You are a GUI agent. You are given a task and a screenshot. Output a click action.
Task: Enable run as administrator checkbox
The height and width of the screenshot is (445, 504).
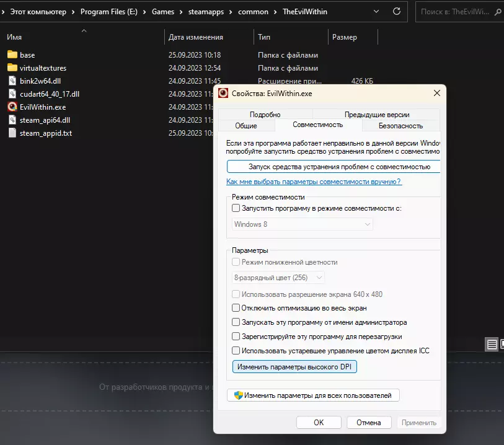tap(236, 322)
